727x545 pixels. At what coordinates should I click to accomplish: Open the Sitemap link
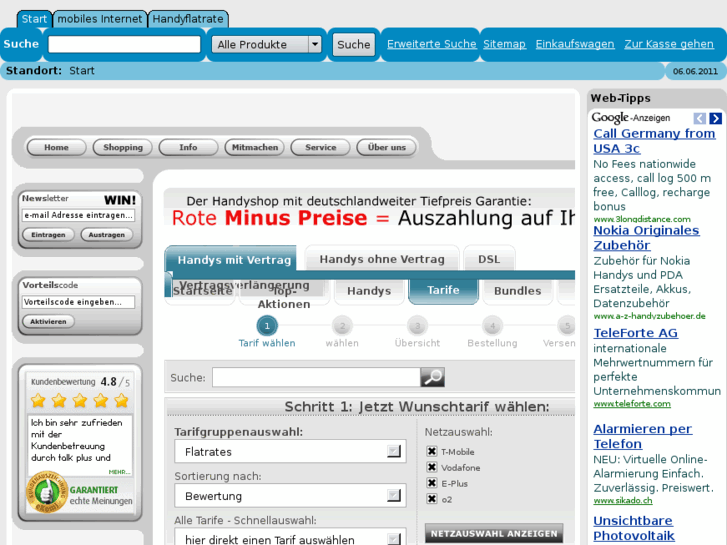point(504,44)
